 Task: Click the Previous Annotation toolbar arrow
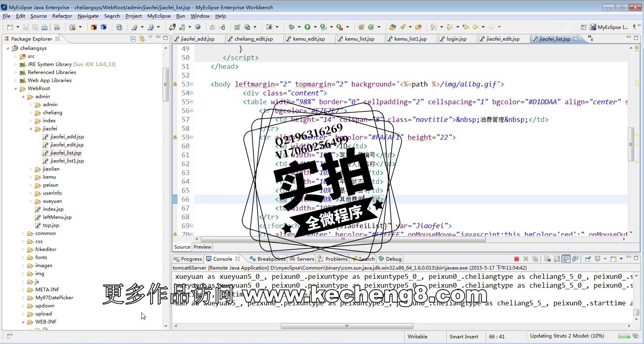coord(450,27)
